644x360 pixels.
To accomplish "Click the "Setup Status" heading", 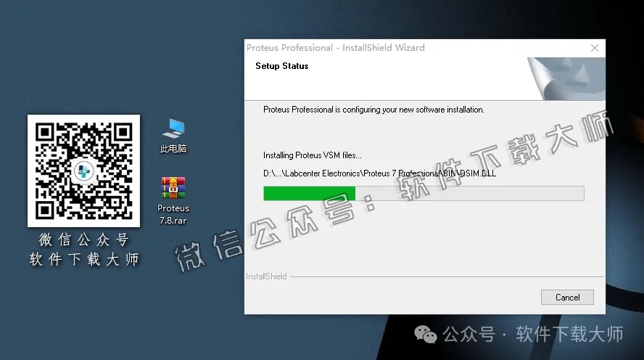I will (x=281, y=66).
